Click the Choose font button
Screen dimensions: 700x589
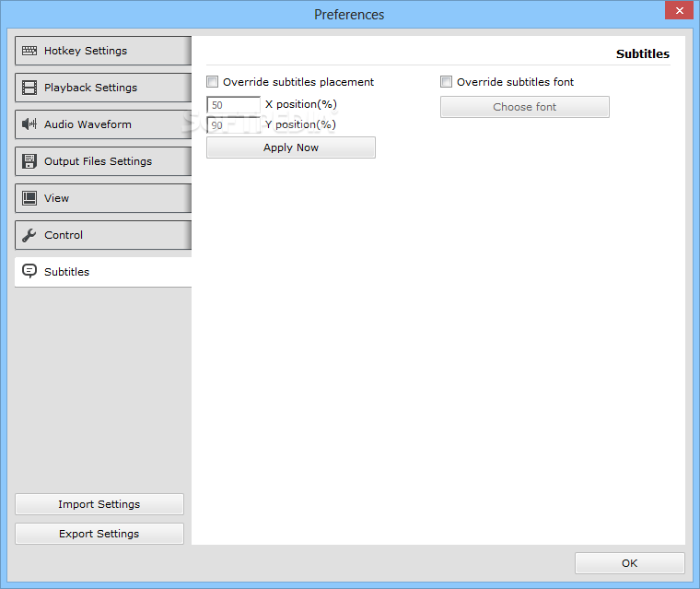coord(525,107)
